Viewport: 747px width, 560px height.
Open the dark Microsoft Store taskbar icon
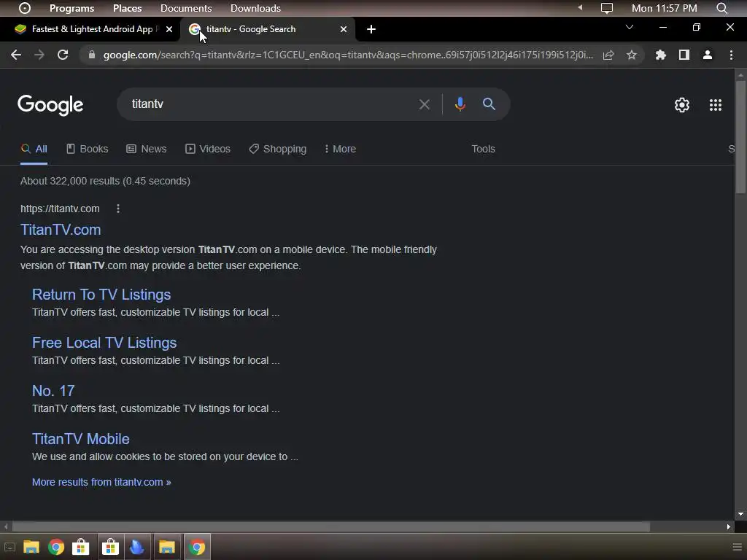click(111, 547)
